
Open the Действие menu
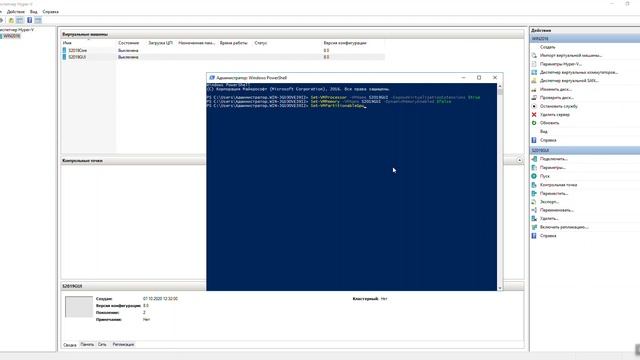point(16,12)
